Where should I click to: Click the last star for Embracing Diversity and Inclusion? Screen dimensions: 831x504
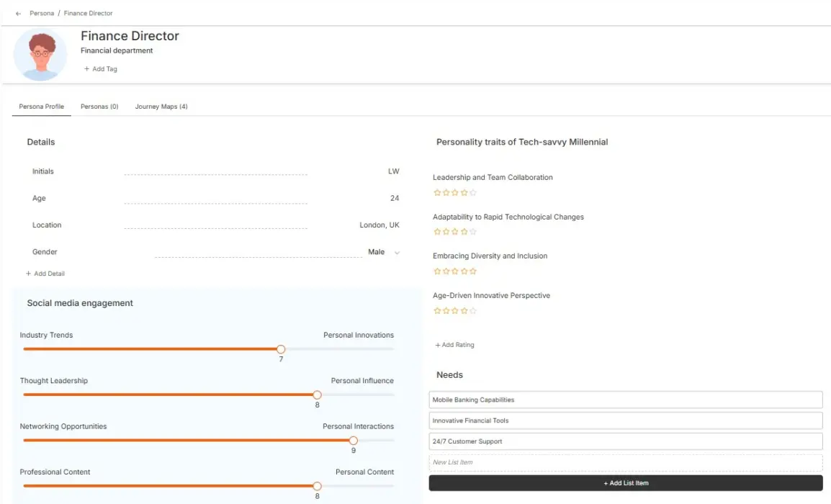[474, 271]
